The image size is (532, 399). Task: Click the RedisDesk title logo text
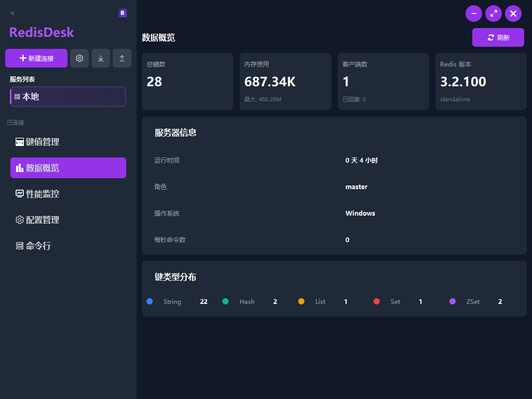[x=42, y=33]
